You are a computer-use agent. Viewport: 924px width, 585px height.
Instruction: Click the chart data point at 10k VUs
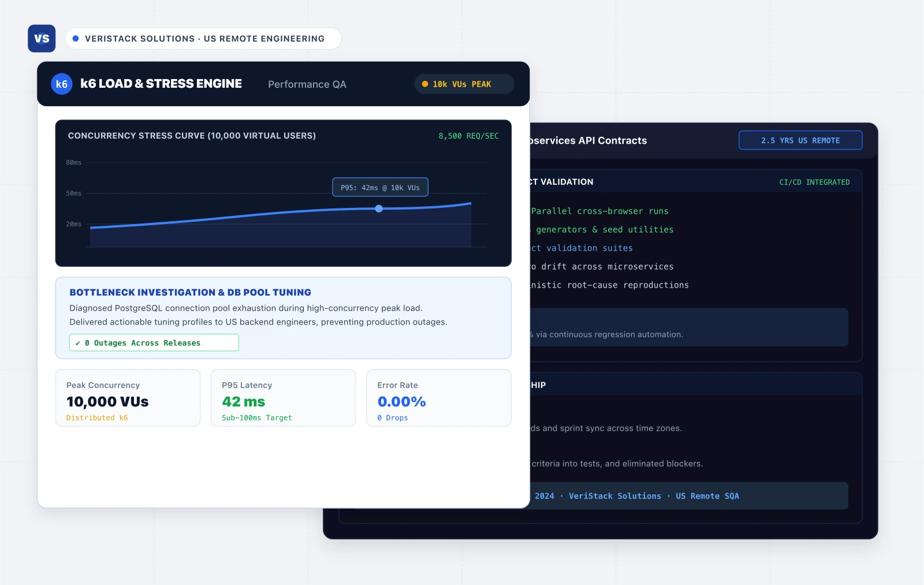click(379, 208)
